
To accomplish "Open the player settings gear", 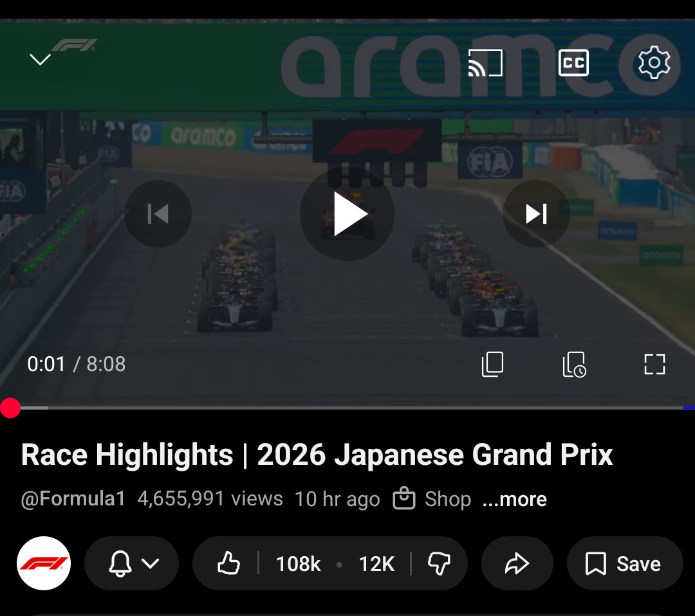I will pyautogui.click(x=654, y=63).
